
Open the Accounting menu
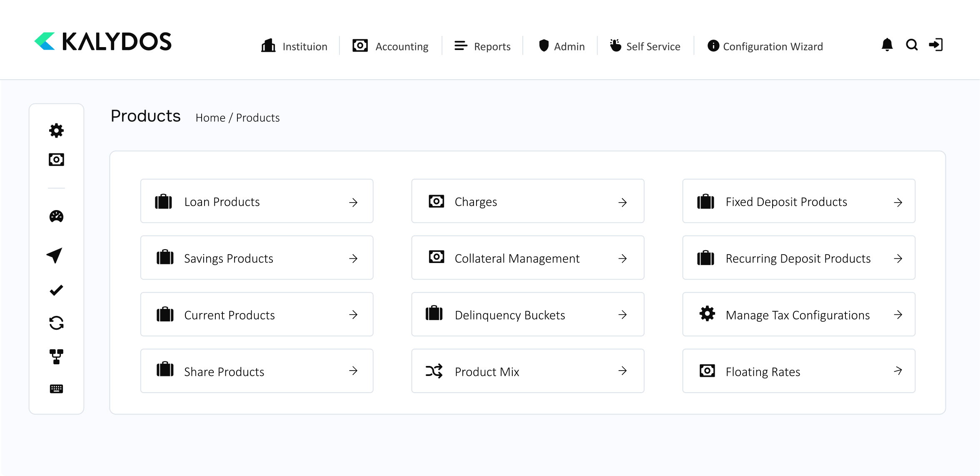click(390, 46)
